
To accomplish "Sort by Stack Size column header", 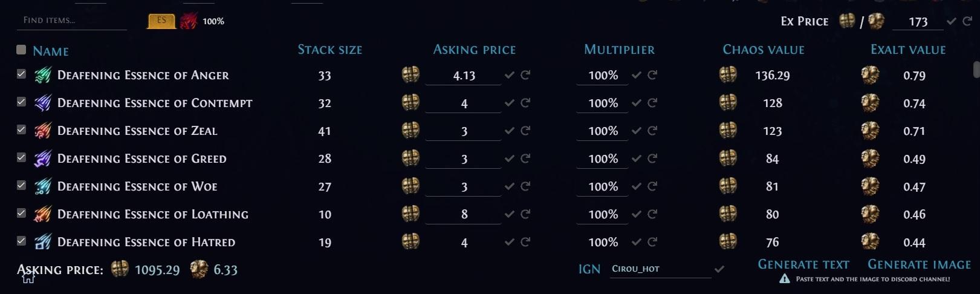I will tap(330, 50).
